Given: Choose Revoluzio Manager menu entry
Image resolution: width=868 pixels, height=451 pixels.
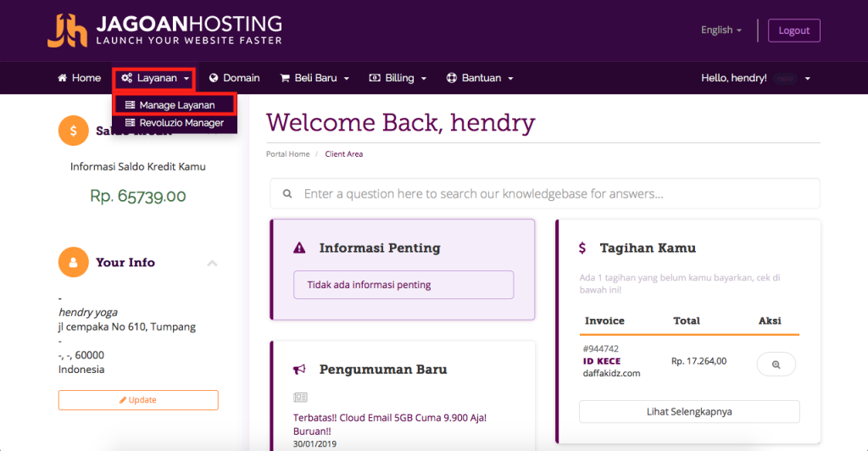Looking at the screenshot, I should tap(175, 123).
